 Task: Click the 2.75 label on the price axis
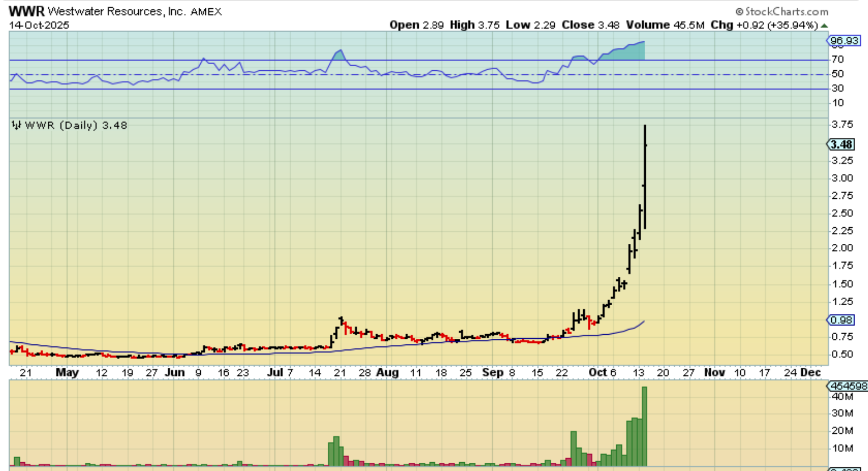click(x=842, y=196)
